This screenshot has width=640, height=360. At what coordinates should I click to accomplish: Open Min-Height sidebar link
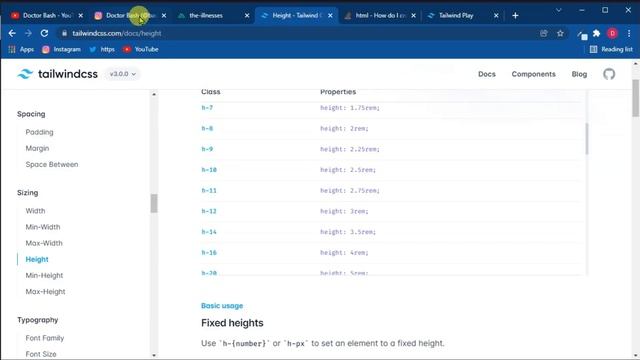point(44,276)
